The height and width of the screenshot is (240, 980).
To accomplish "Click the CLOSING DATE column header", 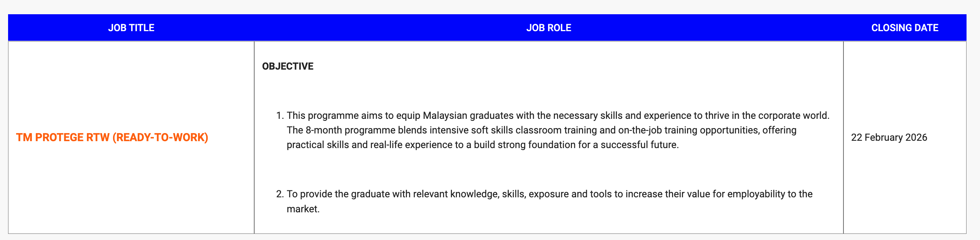I will point(905,28).
